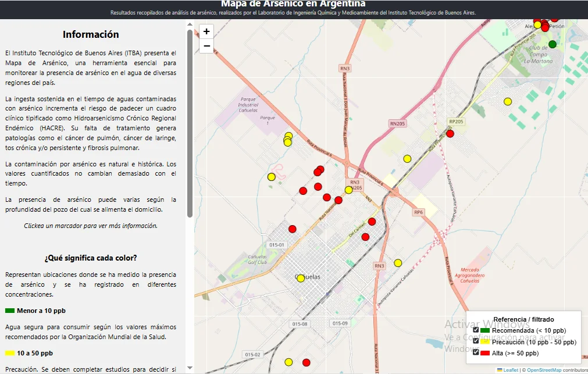Click the yellow marker next to Alej label
Screen dimensions: 588x374
pyautogui.click(x=537, y=25)
